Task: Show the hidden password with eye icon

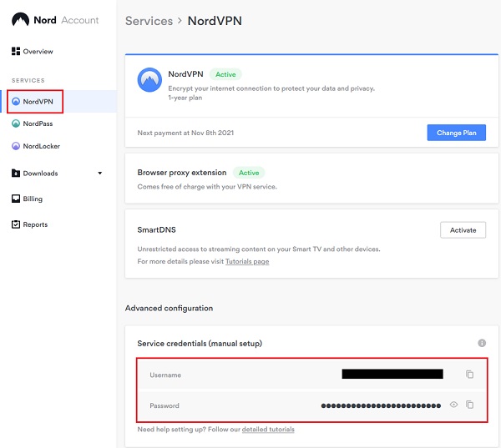Action: coord(453,405)
